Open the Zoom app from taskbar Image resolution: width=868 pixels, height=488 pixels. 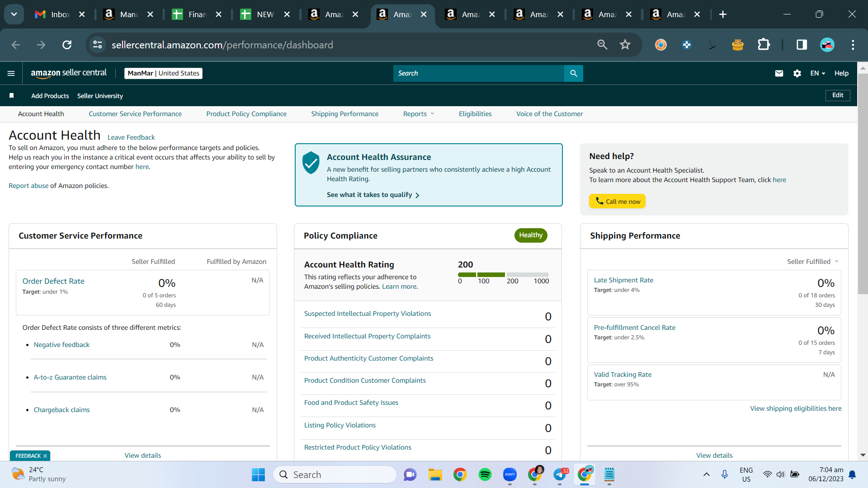(510, 474)
